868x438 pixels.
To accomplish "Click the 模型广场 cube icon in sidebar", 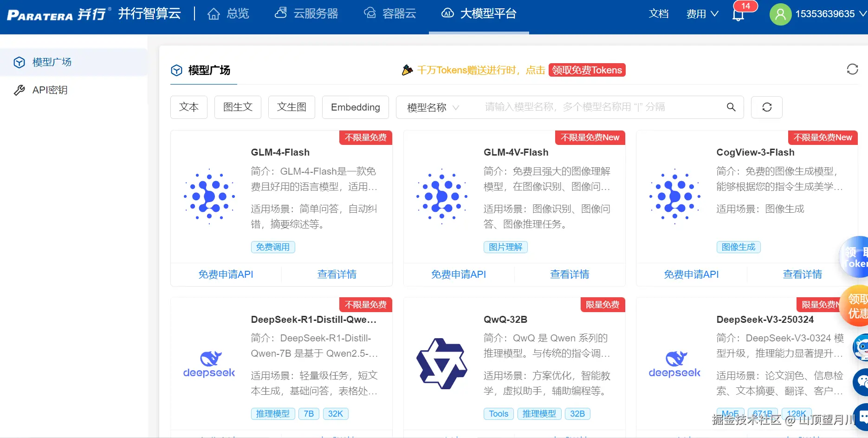I will point(19,62).
